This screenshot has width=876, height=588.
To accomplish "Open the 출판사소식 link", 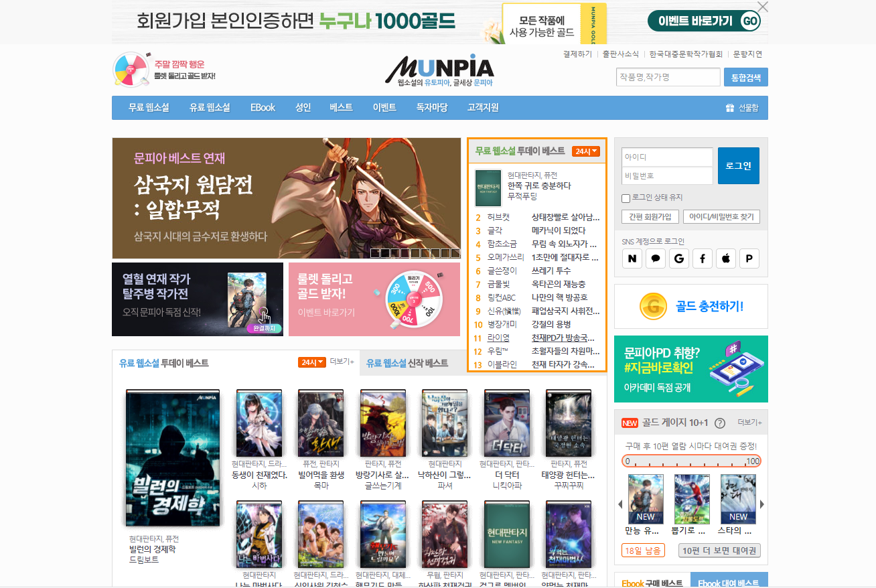I will click(621, 54).
